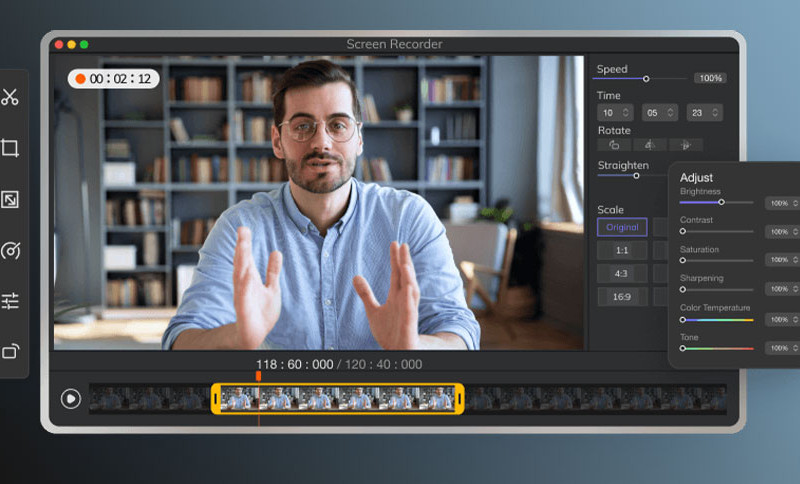
Task: Click the Saturation 100% value field
Action: pos(783,260)
